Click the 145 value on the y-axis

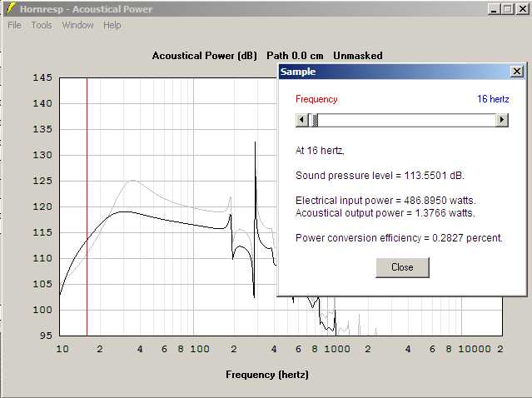click(42, 77)
